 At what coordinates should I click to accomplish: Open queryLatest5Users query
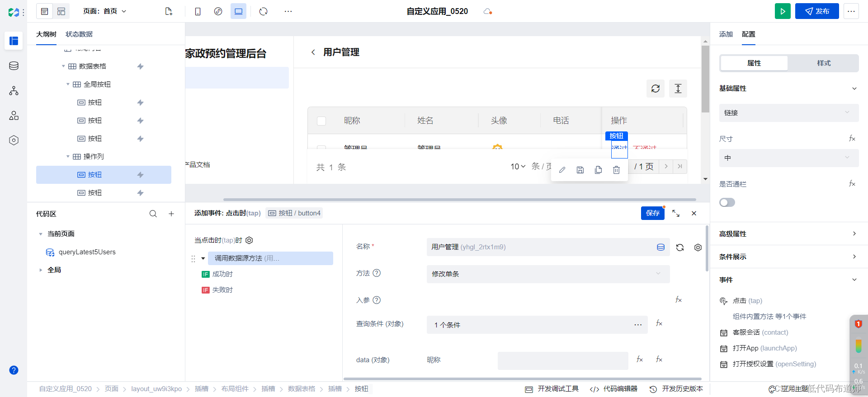coord(87,252)
